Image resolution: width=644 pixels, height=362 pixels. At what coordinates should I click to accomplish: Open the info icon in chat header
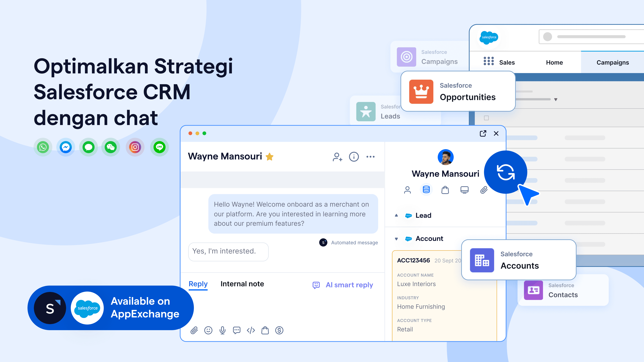(x=354, y=157)
